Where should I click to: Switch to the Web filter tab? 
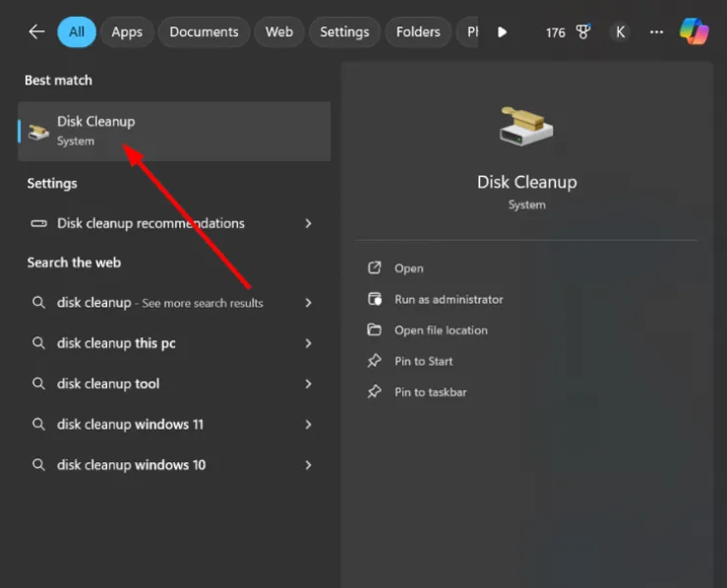point(279,32)
